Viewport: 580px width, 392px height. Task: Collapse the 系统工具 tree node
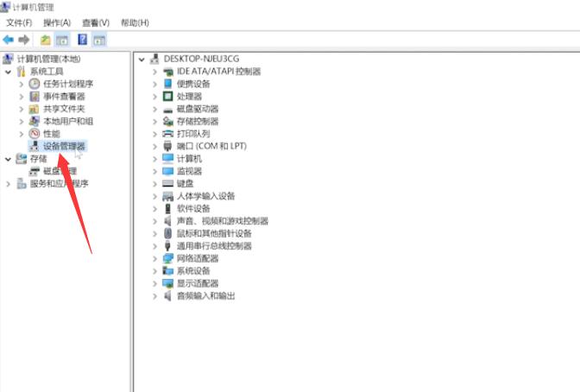[8, 72]
